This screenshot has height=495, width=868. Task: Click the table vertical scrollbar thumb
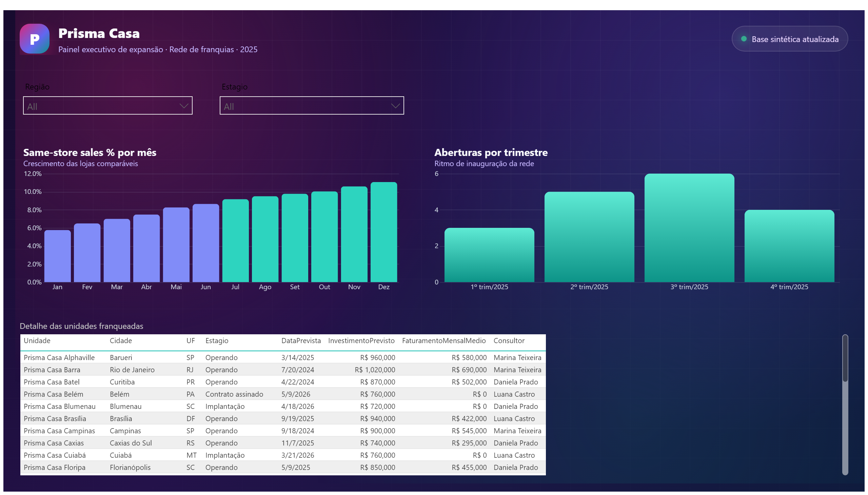(x=845, y=359)
